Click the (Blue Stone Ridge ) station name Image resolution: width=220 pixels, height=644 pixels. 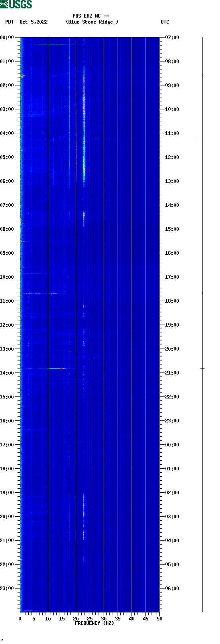92,22
